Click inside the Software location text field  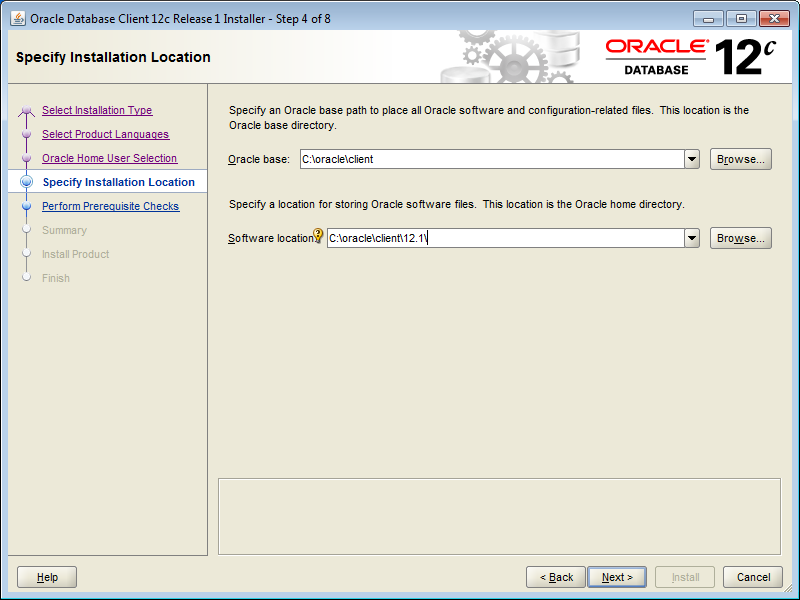tap(506, 238)
